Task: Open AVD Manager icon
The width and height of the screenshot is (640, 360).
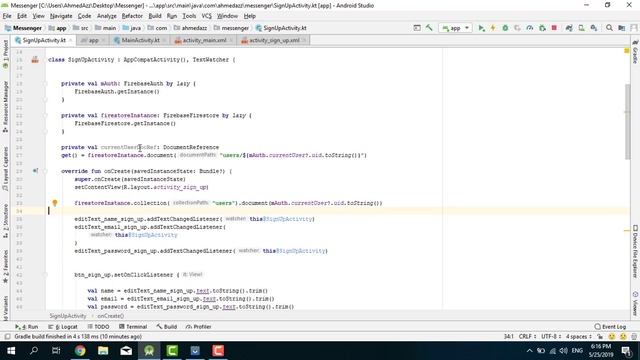Action: 581,28
